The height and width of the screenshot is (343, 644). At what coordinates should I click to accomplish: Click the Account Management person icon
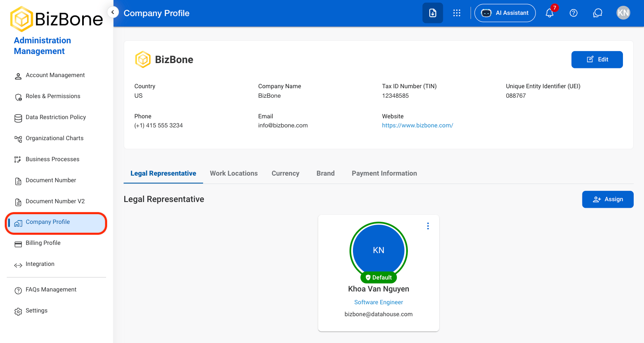coord(18,76)
